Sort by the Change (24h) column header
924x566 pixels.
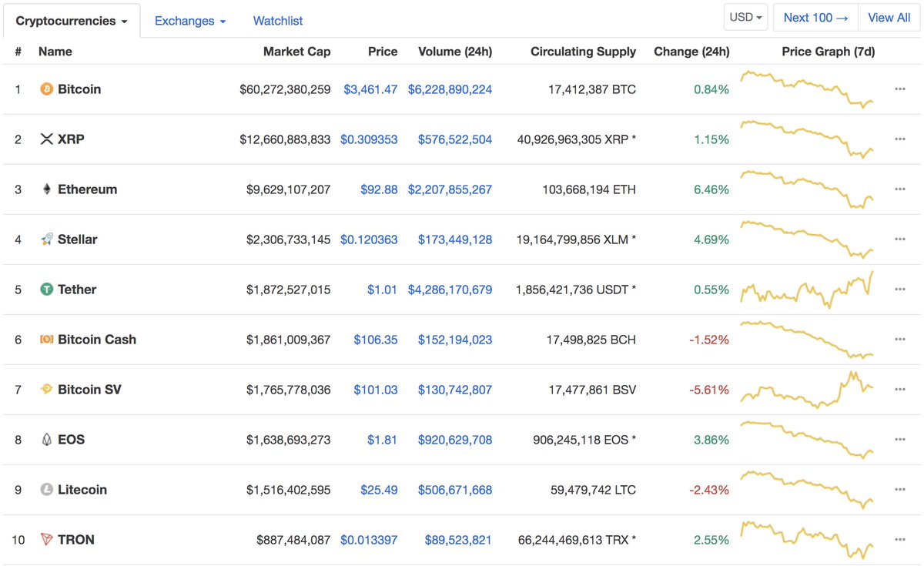[691, 52]
